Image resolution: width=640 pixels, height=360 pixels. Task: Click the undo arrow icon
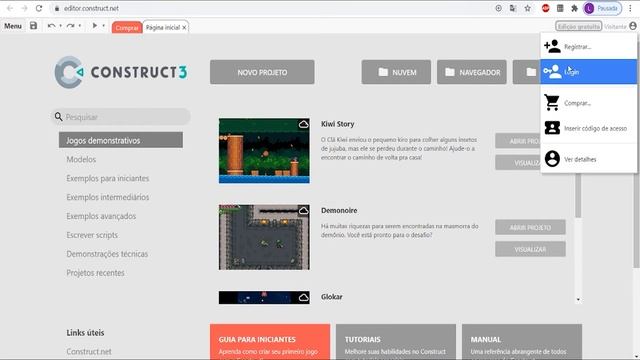point(51,26)
